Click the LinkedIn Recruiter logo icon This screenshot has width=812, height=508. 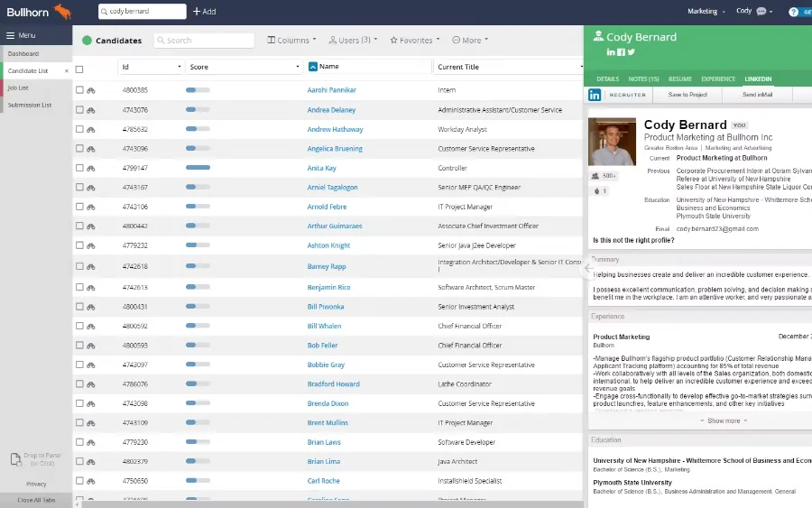[x=595, y=95]
